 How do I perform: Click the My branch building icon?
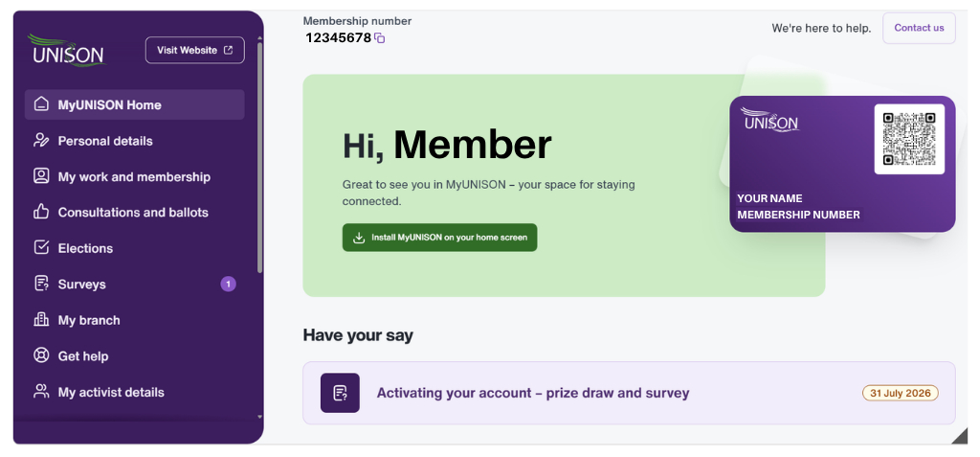(x=41, y=320)
